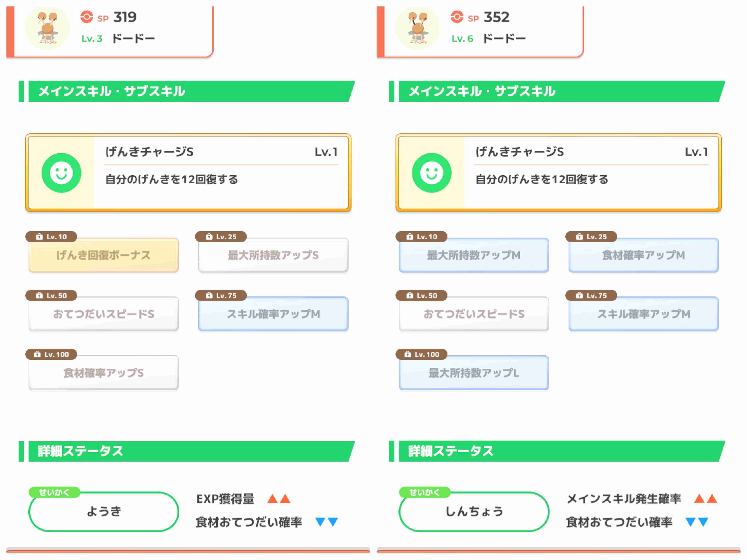Click the right 詳細ステータス header

tap(557, 451)
